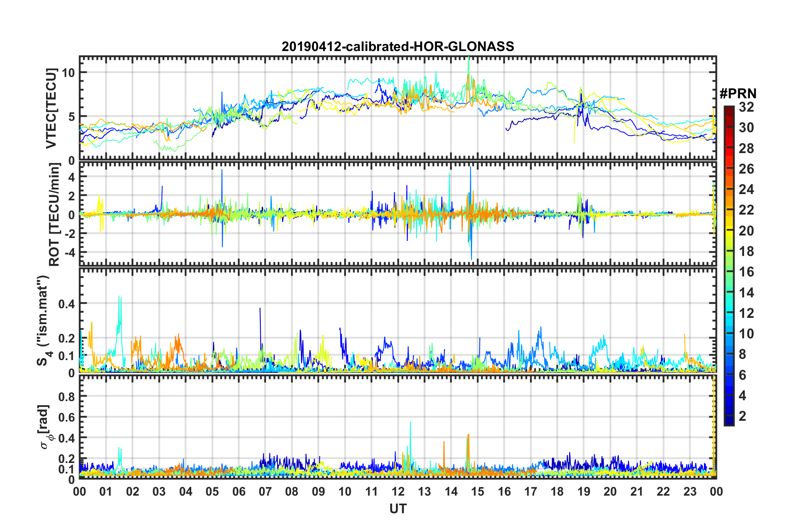
Task: Click the ROT axis tick label 4
Action: click(x=72, y=177)
